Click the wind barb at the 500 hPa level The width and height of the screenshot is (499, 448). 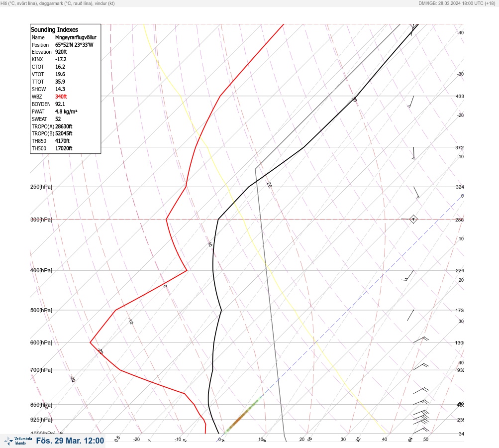[x=410, y=315]
